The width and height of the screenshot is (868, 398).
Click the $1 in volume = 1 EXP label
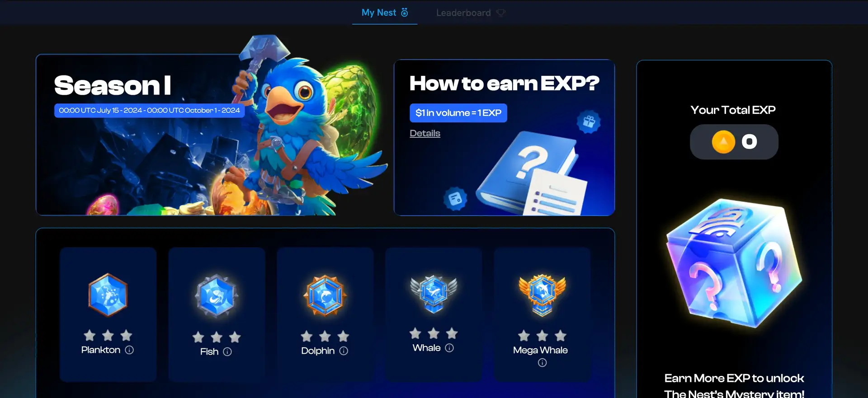coord(458,113)
